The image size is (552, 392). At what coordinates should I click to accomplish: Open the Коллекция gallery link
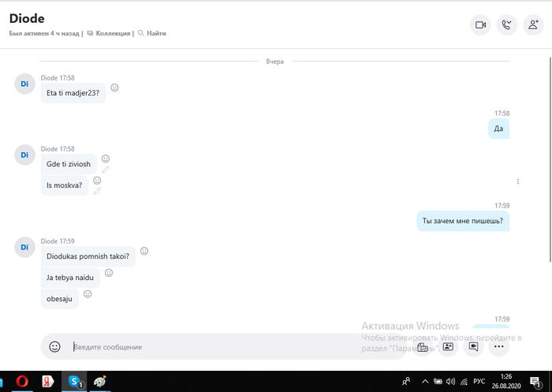click(x=109, y=33)
